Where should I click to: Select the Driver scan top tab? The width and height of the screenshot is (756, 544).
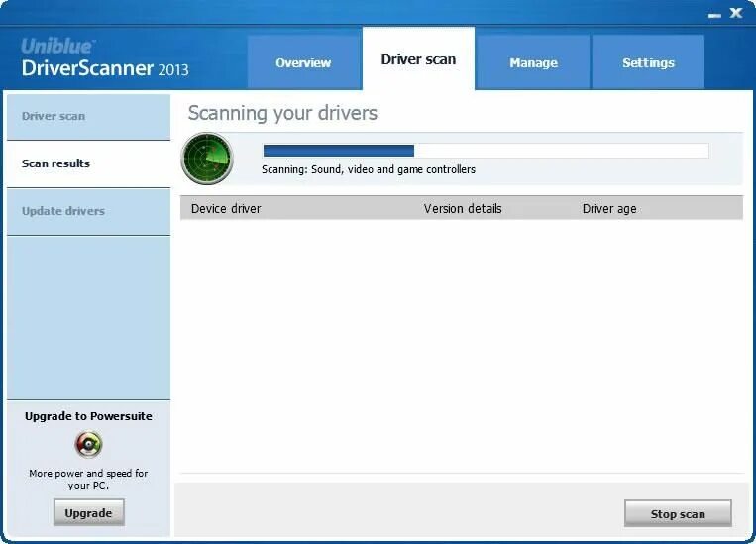(418, 58)
